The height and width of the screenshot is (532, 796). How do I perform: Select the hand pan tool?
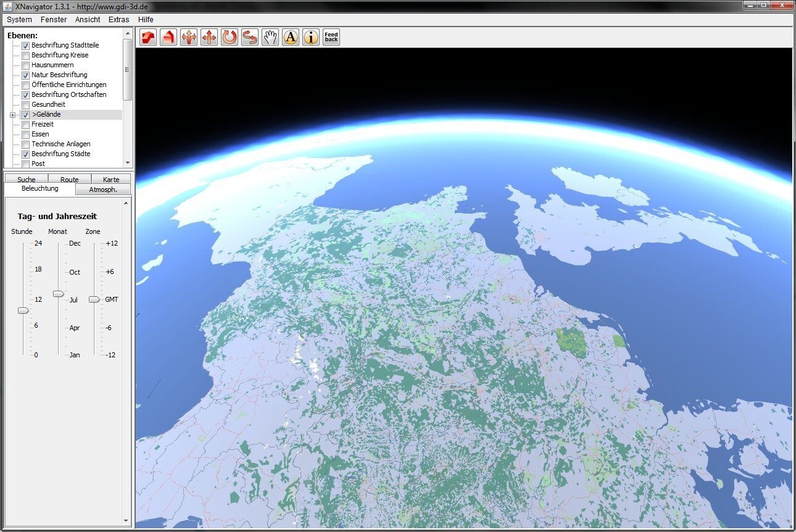(270, 37)
